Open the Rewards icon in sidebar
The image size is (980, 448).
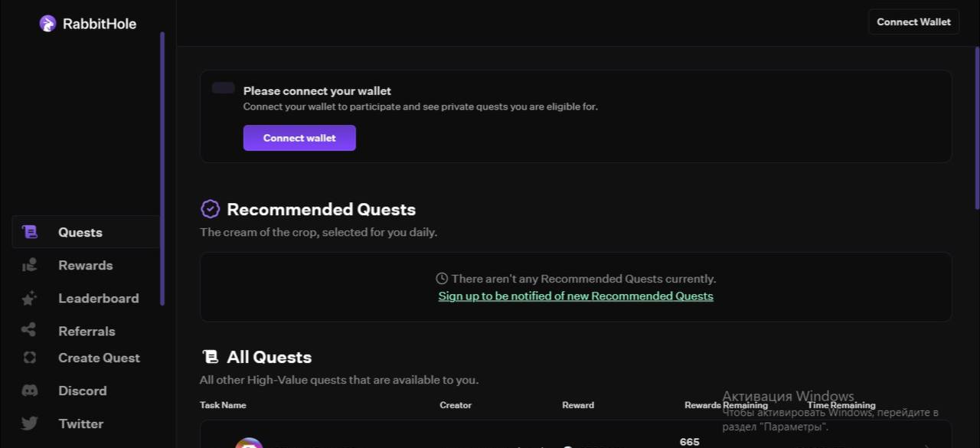pos(29,265)
